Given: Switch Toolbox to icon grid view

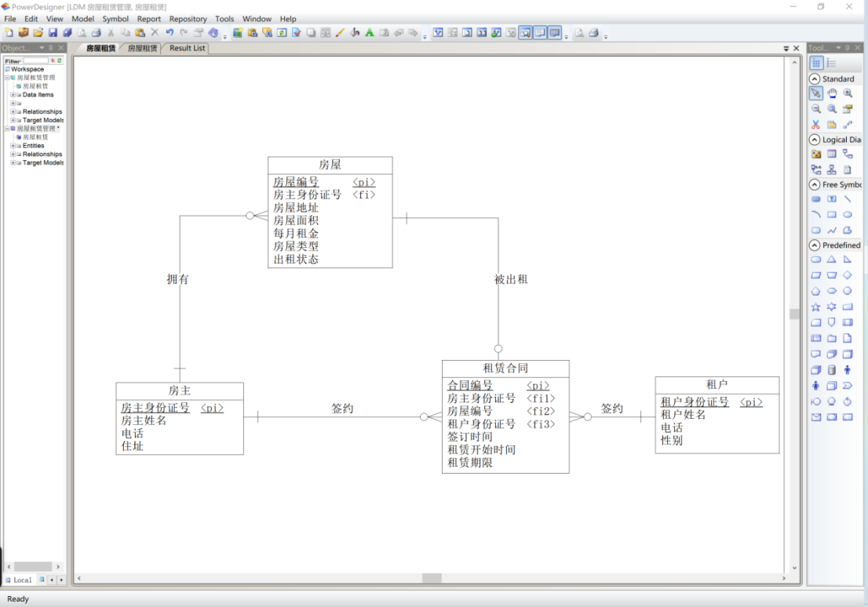Looking at the screenshot, I should 816,64.
